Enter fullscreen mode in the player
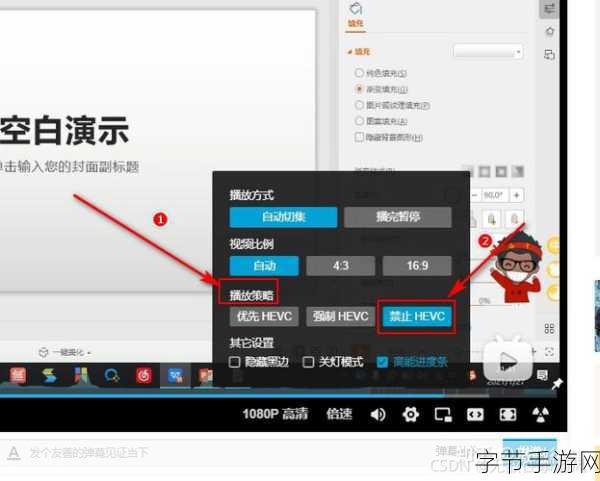The height and width of the screenshot is (481, 600). 508,414
